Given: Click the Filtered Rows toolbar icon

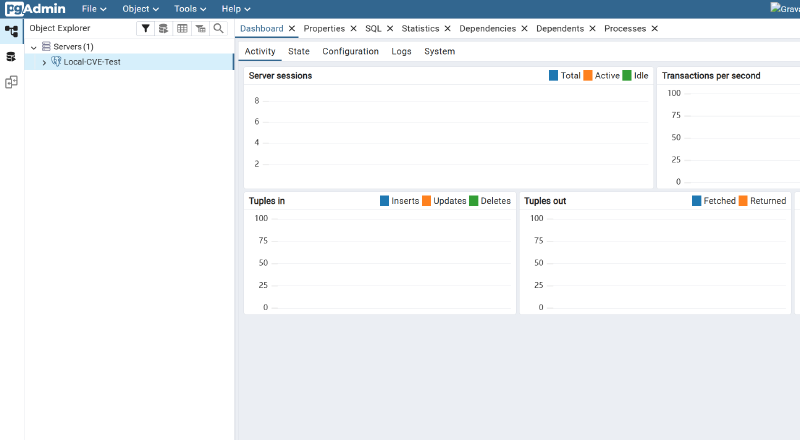Looking at the screenshot, I should 201,29.
